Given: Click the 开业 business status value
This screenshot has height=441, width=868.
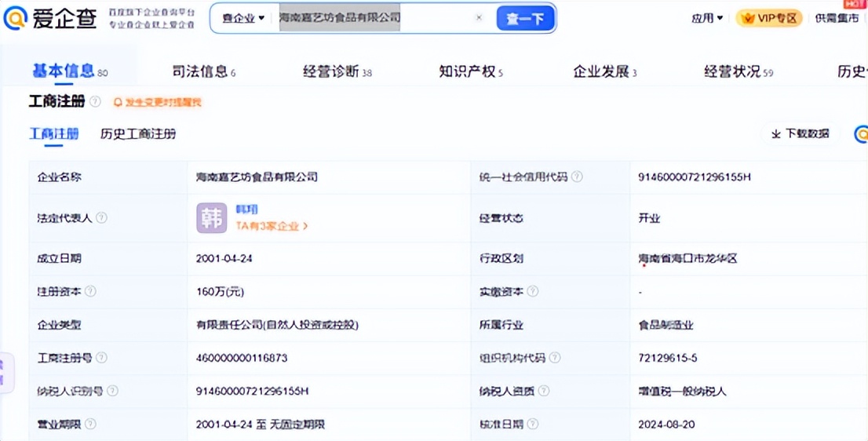Looking at the screenshot, I should click(649, 218).
